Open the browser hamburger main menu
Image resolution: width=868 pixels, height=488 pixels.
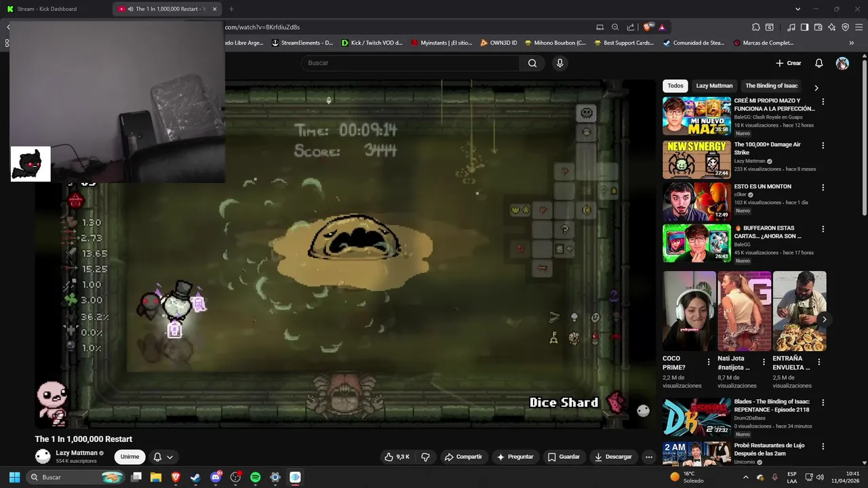859,27
